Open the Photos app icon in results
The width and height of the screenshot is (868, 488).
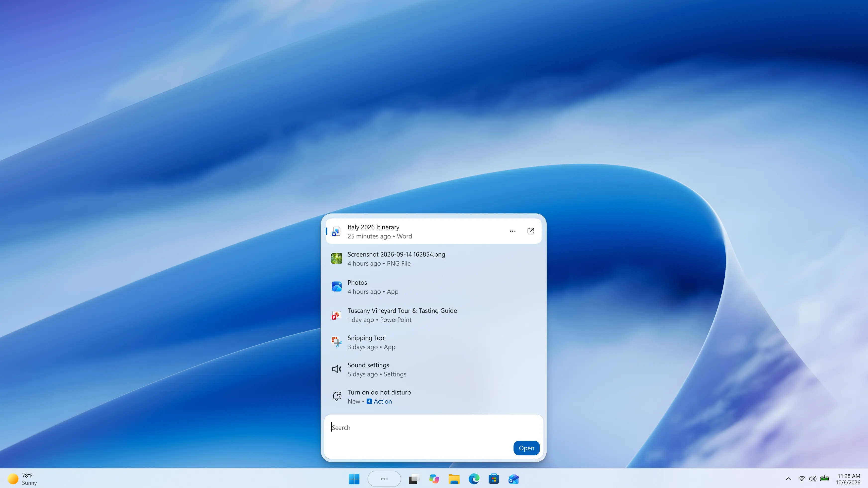click(x=337, y=287)
